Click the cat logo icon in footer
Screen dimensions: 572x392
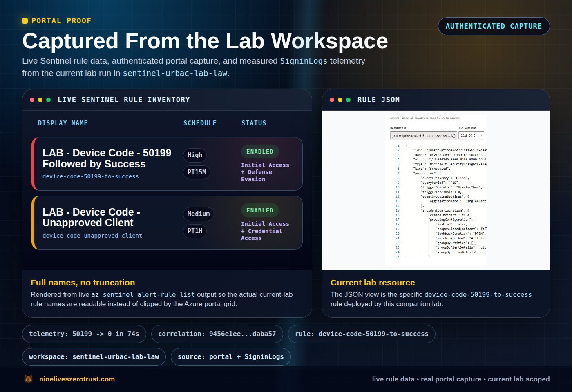pos(29,379)
